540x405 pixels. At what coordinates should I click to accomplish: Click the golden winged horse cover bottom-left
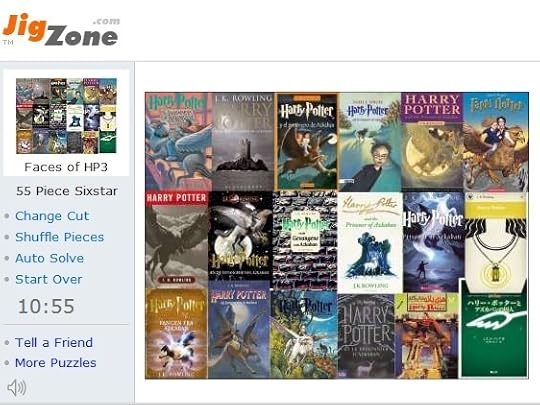[x=176, y=333]
